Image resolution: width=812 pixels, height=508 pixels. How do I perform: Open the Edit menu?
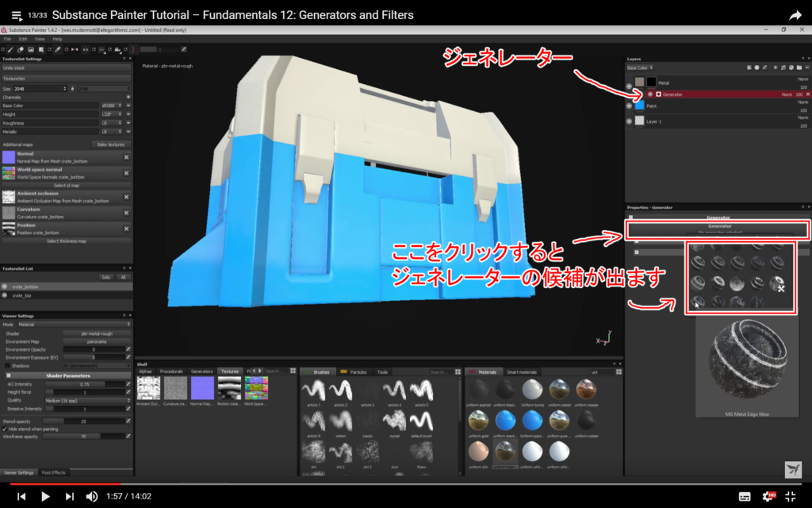pyautogui.click(x=23, y=39)
